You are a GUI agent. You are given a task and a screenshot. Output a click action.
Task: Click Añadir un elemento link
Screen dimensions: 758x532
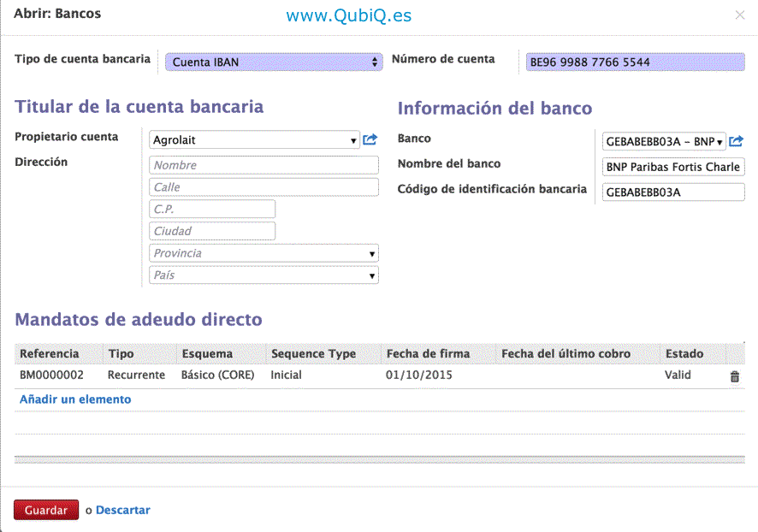(75, 399)
